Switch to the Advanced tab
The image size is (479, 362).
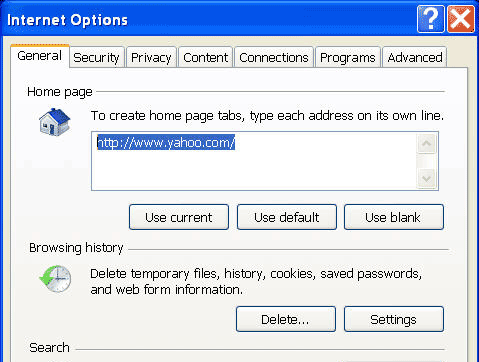[x=415, y=57]
